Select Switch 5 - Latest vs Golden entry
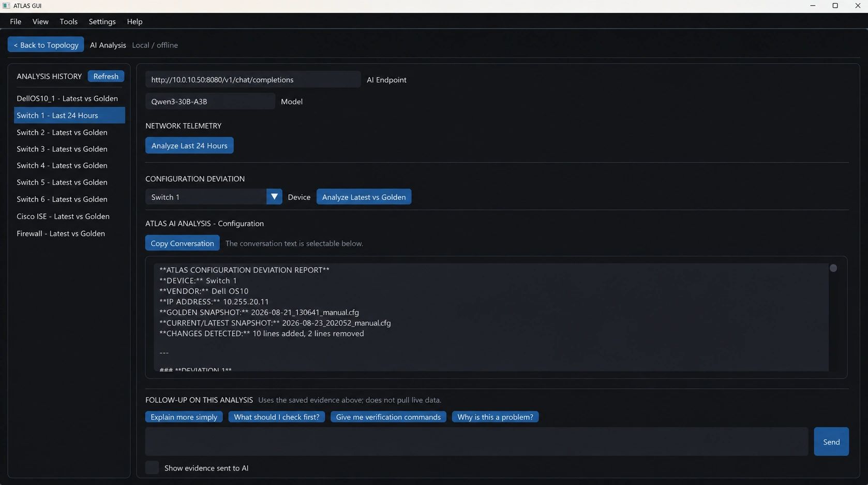The image size is (868, 485). 69,182
